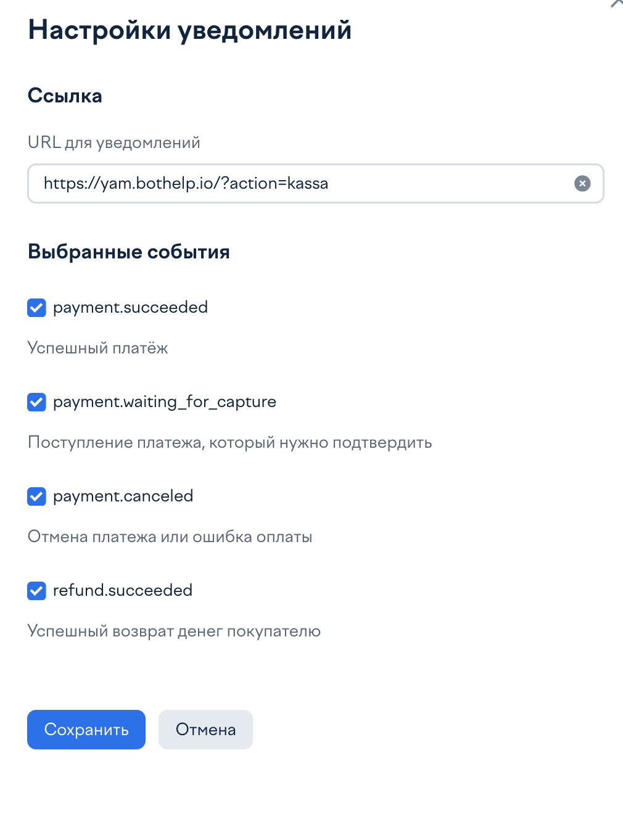Click the payment.succeeded label text
Image resolution: width=623 pixels, height=840 pixels.
click(130, 308)
